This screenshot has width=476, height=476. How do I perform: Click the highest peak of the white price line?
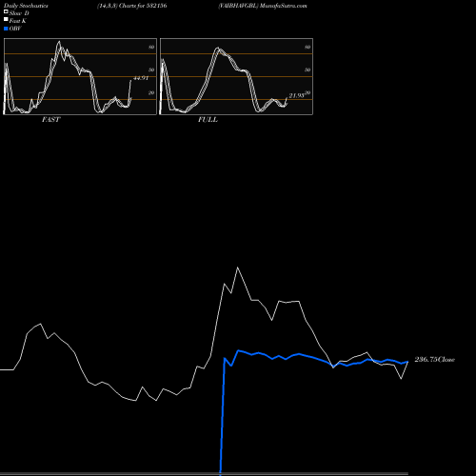pos(237,268)
